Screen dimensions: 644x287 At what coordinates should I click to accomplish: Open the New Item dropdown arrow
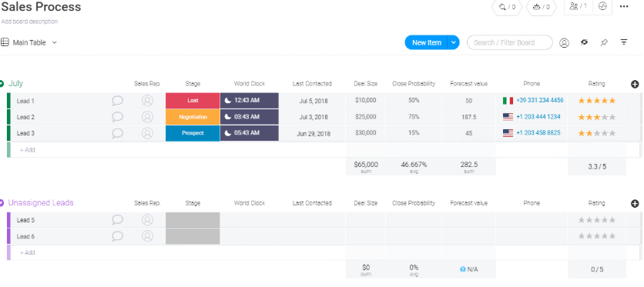(x=454, y=42)
